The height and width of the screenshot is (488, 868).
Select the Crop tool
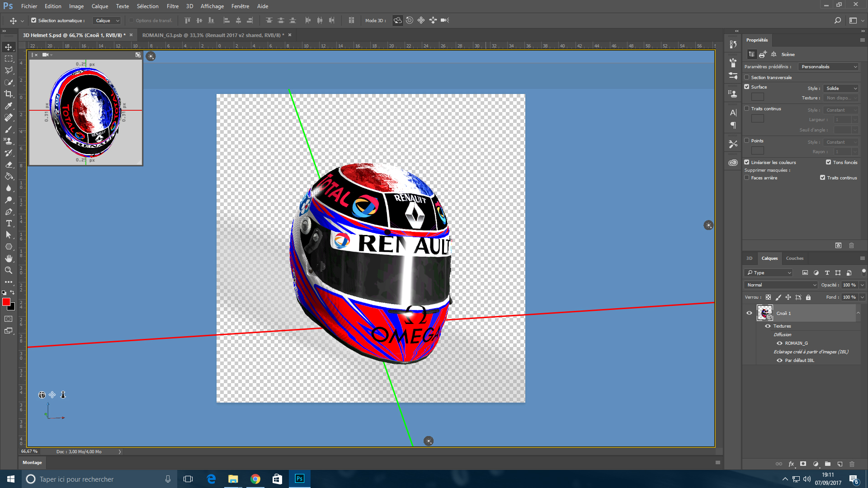9,94
